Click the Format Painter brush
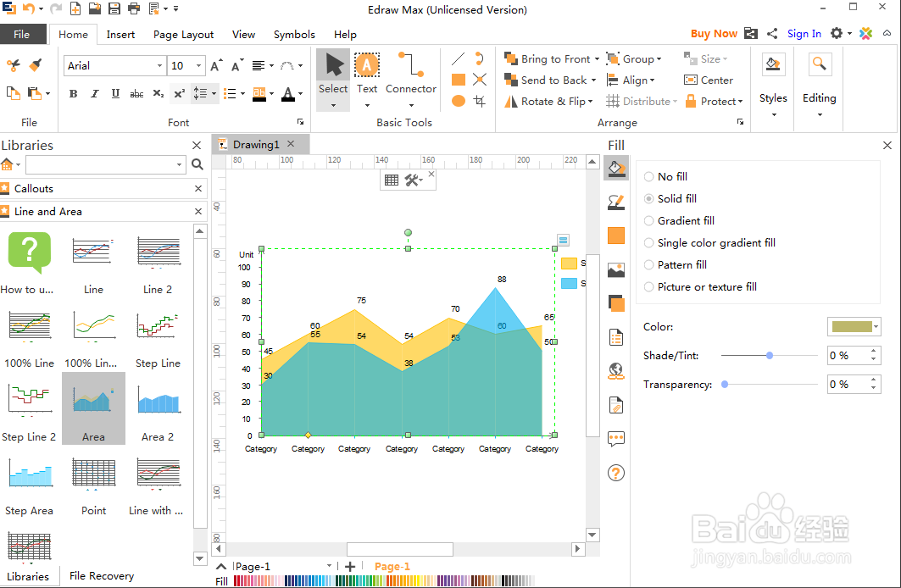901x588 pixels. (36, 65)
